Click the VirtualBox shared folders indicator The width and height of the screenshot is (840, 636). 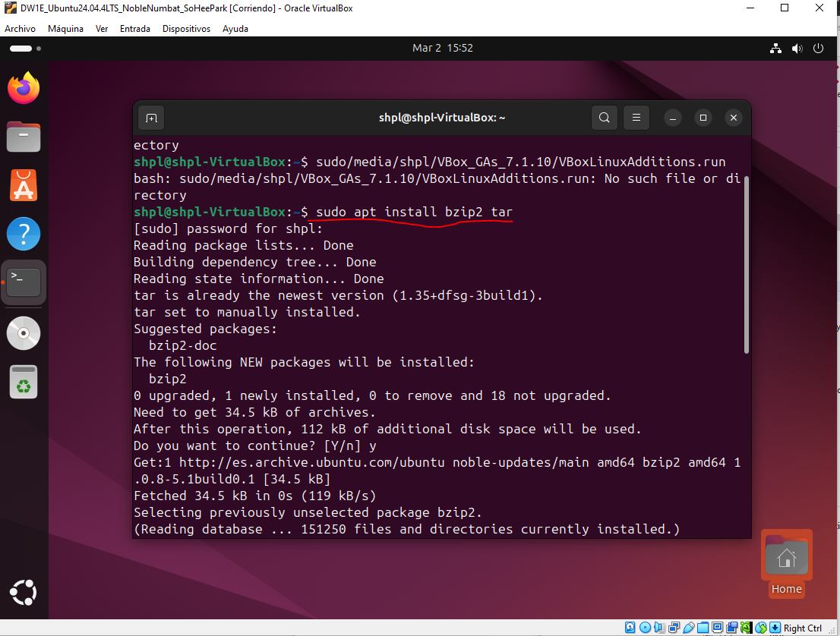pyautogui.click(x=703, y=628)
